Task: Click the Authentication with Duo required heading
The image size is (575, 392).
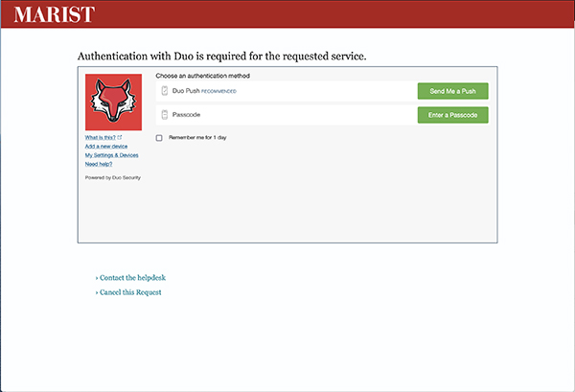Action: 222,57
